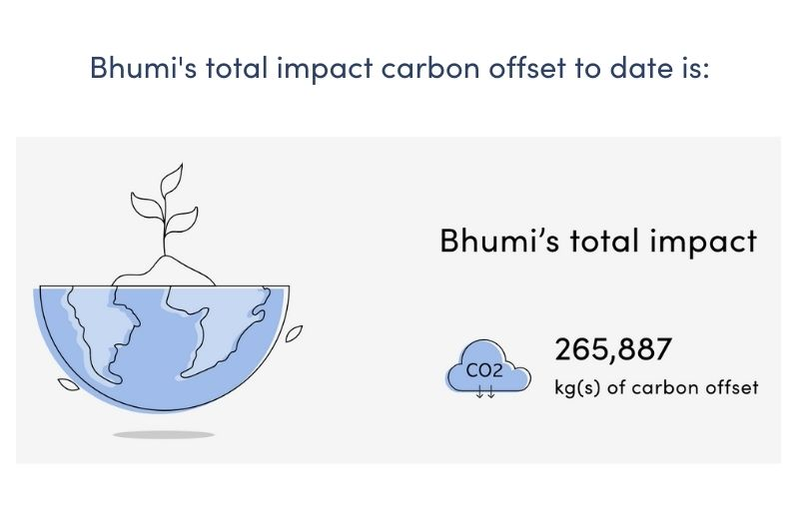This screenshot has width=799, height=532.
Task: Click the soil mound under the sprout
Action: coord(164,271)
